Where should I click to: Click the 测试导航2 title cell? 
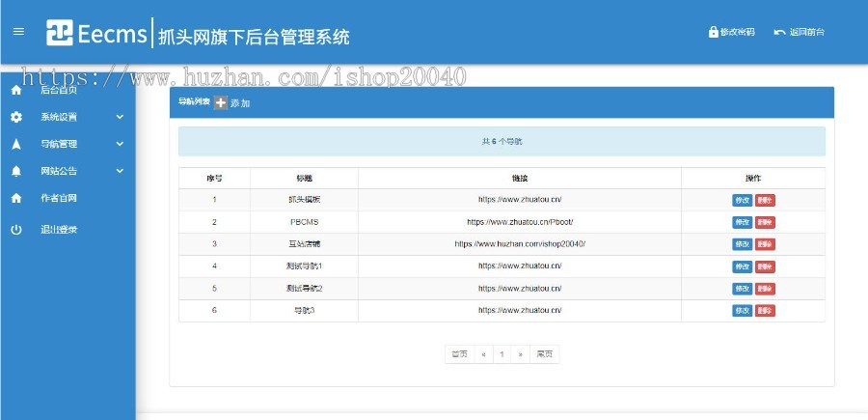click(x=304, y=288)
